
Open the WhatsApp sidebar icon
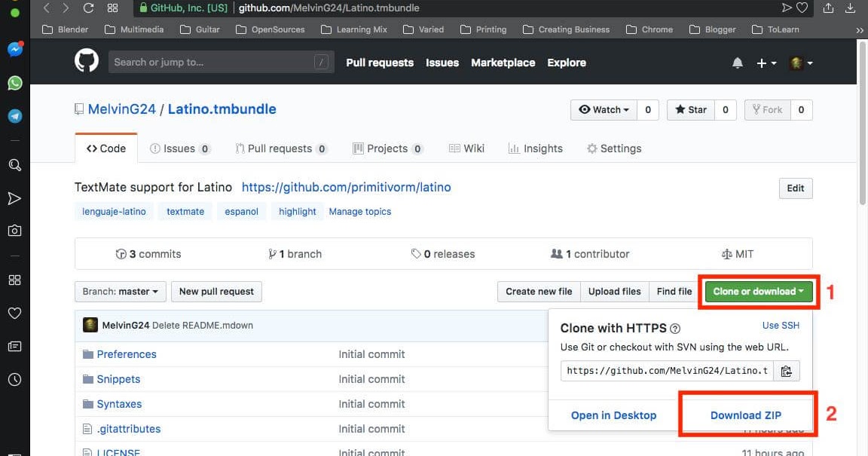pyautogui.click(x=15, y=83)
